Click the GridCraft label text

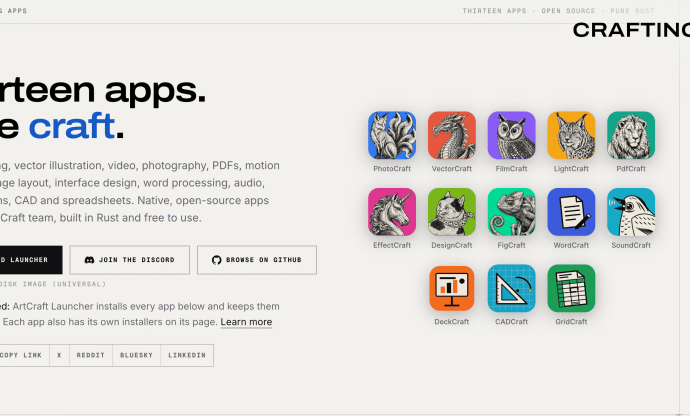click(571, 322)
